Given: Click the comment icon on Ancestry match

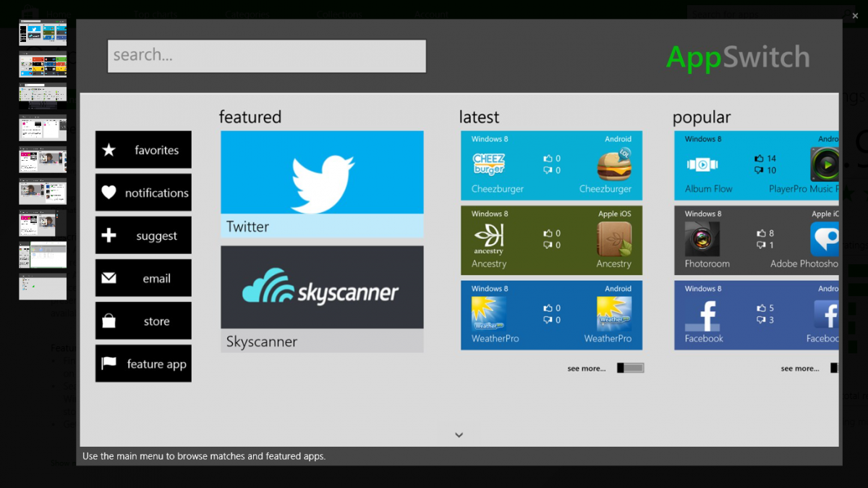Looking at the screenshot, I should pos(548,245).
